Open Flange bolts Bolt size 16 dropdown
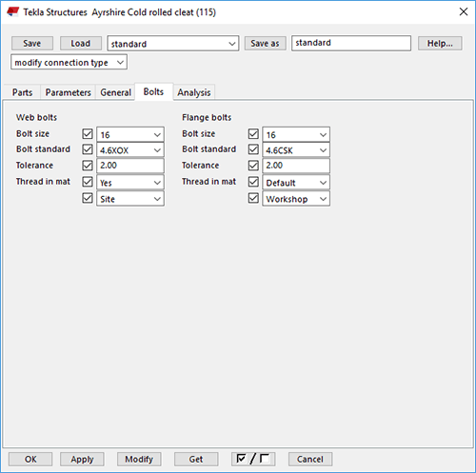The width and height of the screenshot is (476, 473). coord(296,134)
